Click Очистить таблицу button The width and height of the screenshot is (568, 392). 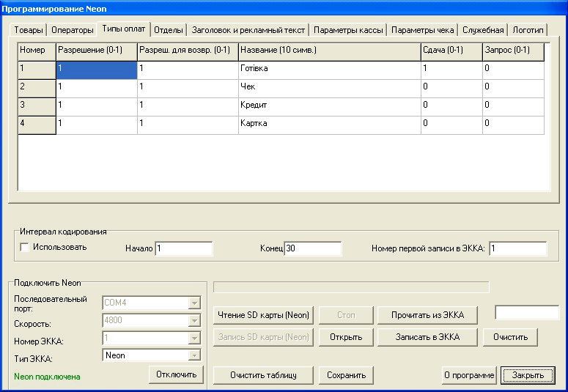[263, 375]
